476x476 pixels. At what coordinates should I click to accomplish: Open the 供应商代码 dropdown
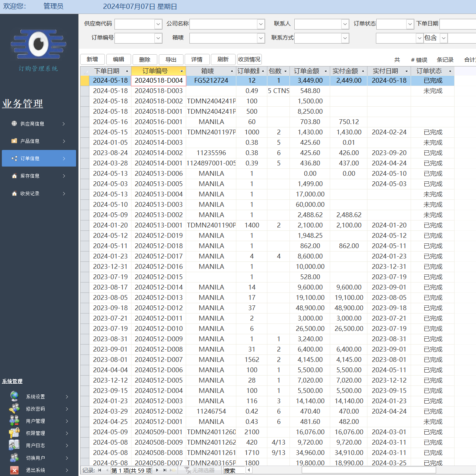click(158, 24)
